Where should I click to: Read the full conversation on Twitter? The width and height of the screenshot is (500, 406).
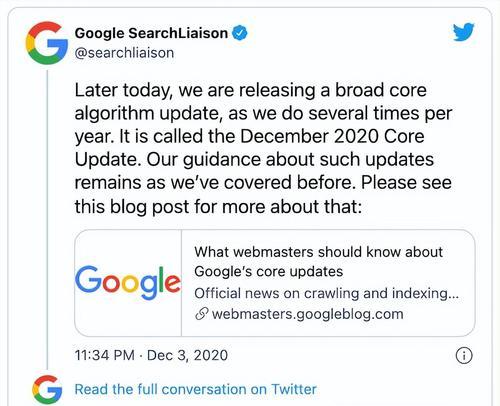[195, 389]
